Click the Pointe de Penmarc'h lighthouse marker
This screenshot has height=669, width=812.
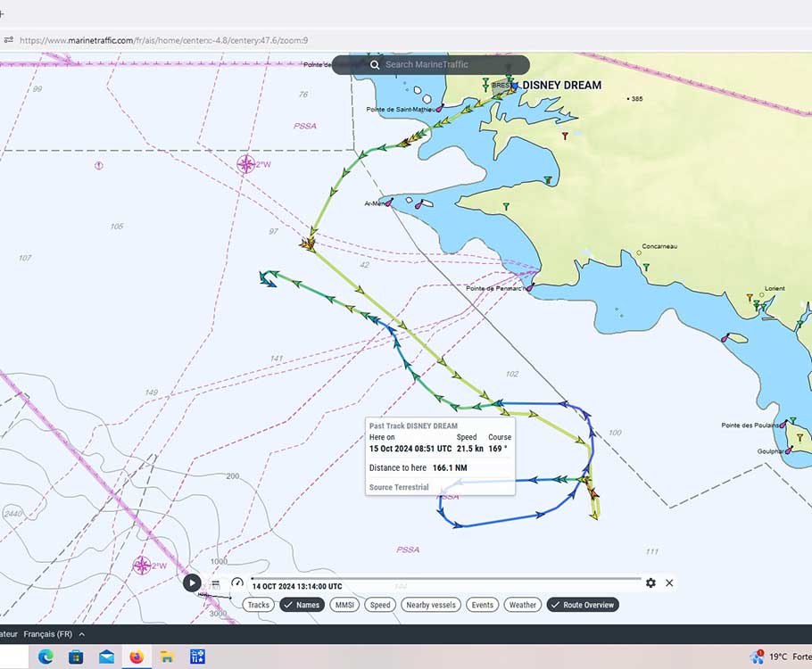click(530, 287)
